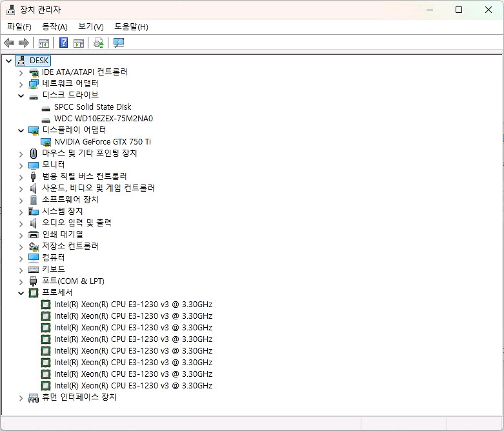Select the 인쇄 대기열 printer icon
This screenshot has height=431, width=504.
click(x=34, y=235)
